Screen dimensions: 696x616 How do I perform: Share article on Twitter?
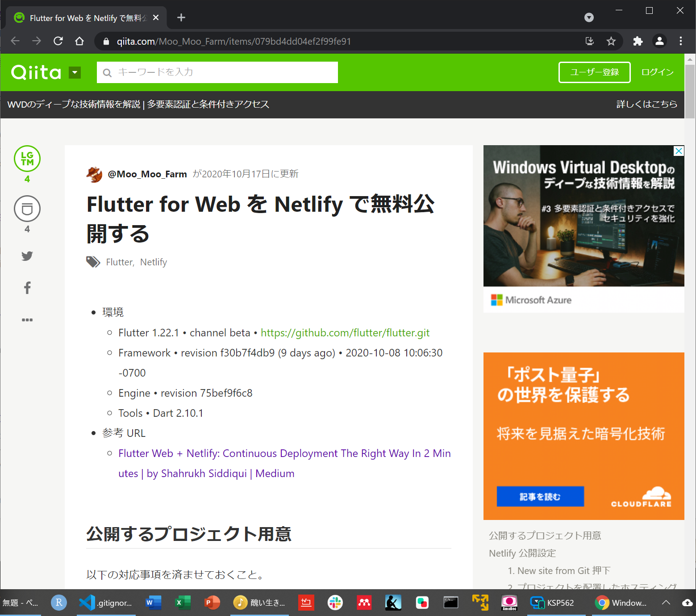pyautogui.click(x=27, y=256)
